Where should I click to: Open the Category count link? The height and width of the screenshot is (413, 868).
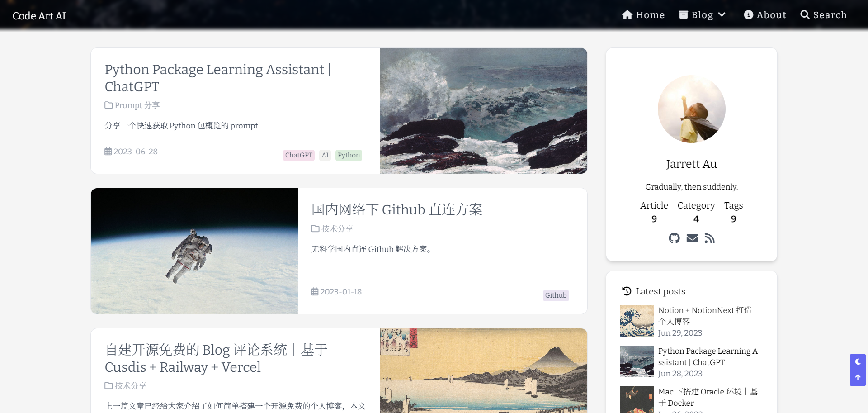[696, 212]
